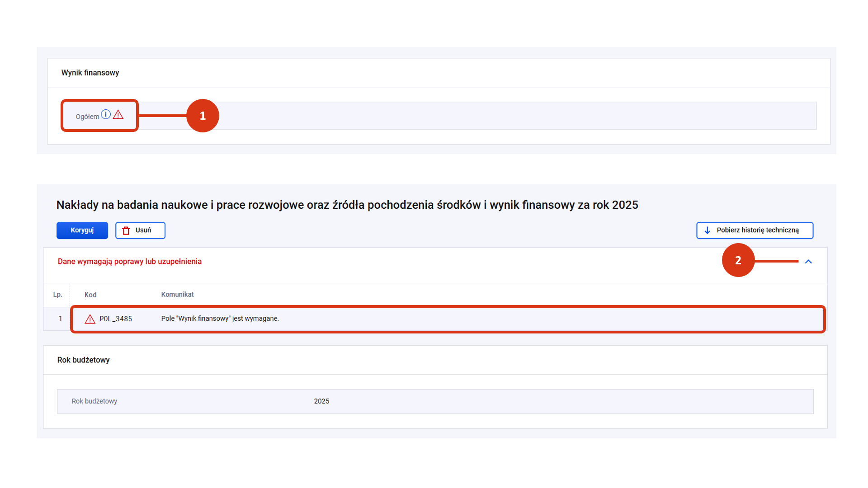
Task: Click Pobierz historię techniczną button
Action: tap(755, 230)
